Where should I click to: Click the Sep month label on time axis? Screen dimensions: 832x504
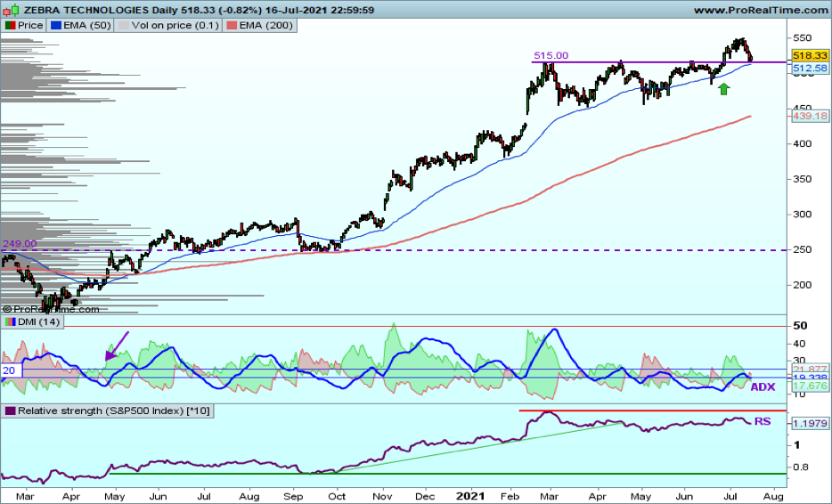click(293, 497)
